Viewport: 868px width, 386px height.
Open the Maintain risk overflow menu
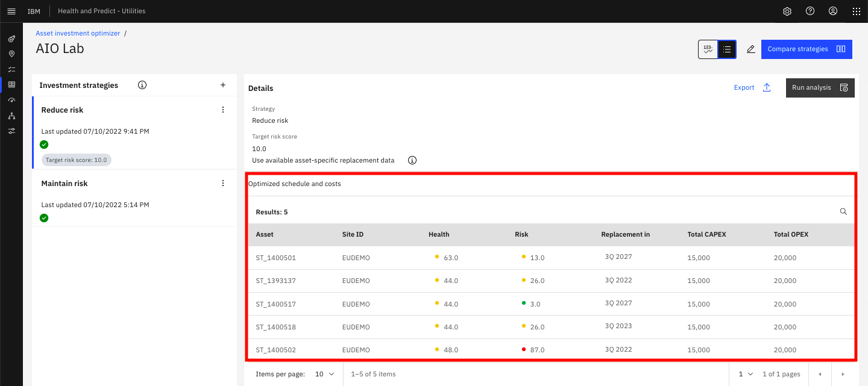tap(223, 183)
